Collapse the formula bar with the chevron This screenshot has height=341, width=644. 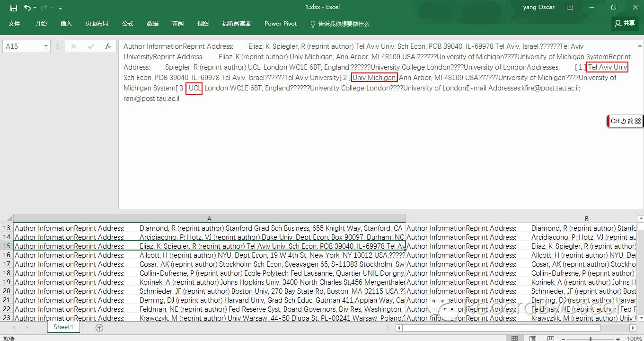point(640,46)
